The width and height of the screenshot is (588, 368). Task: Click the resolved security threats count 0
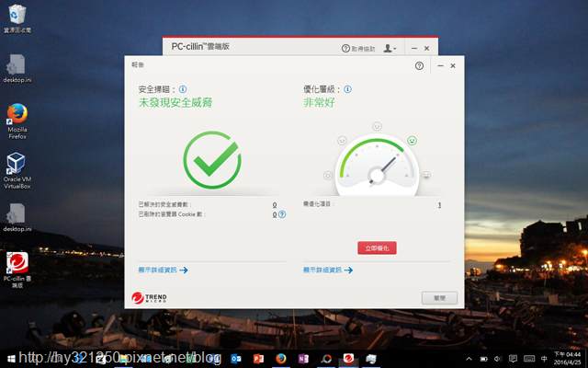click(x=275, y=204)
